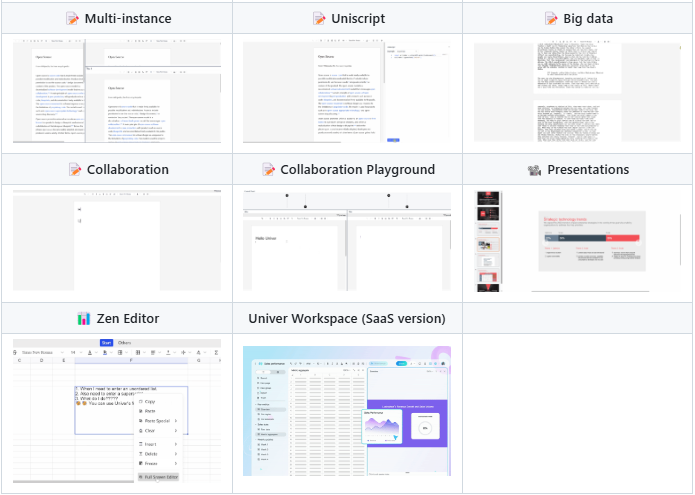Click the bar chart icon beside Zen Editor
Viewport: 695px width, 495px height.
(84, 318)
